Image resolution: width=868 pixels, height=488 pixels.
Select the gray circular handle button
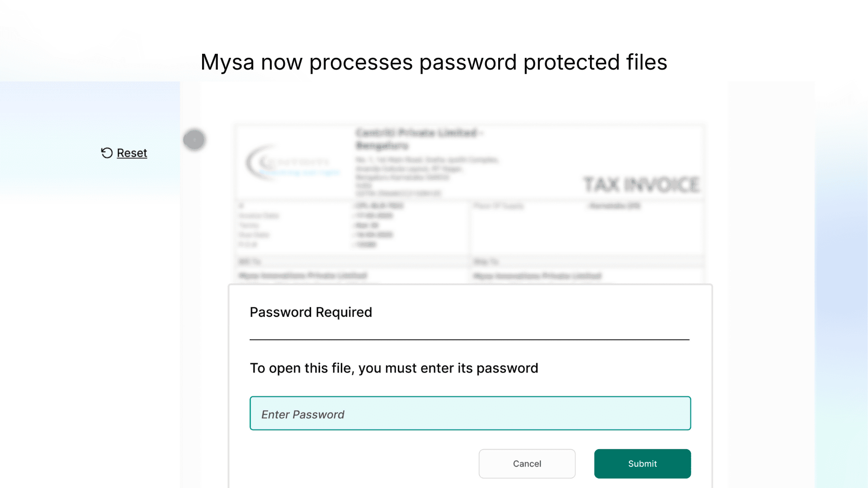(x=194, y=140)
